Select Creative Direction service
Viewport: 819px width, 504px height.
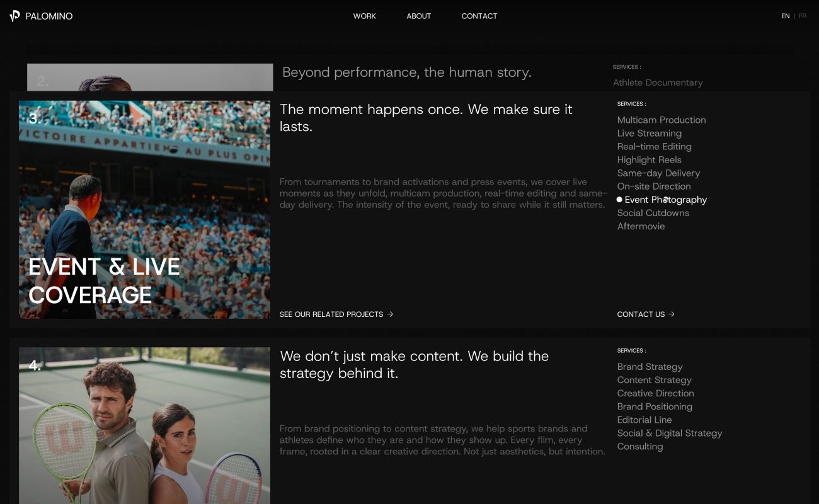click(x=656, y=393)
